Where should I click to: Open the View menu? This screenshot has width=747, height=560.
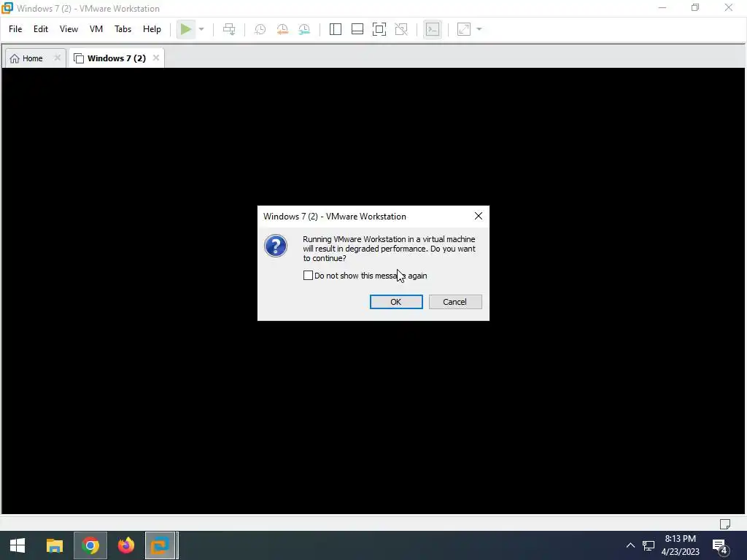pos(69,29)
